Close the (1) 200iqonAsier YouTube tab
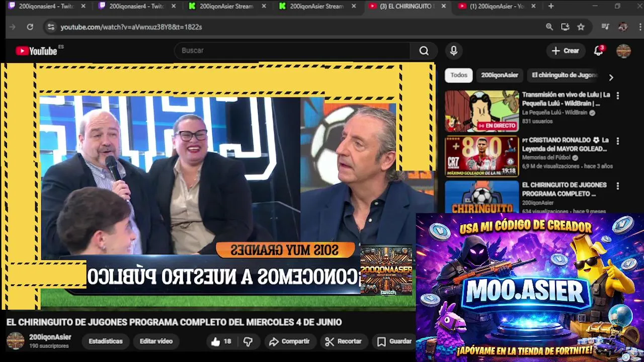The height and width of the screenshot is (362, 644). pyautogui.click(x=533, y=6)
